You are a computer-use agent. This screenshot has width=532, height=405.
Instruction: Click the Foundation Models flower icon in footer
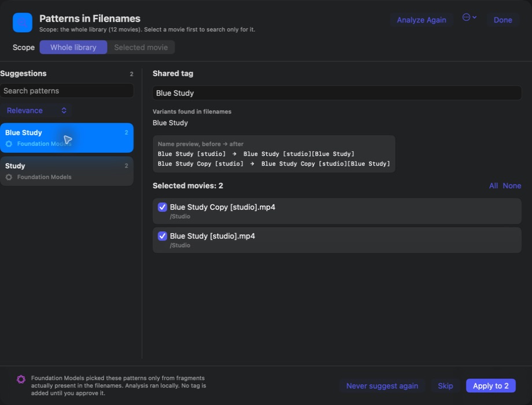click(x=21, y=379)
